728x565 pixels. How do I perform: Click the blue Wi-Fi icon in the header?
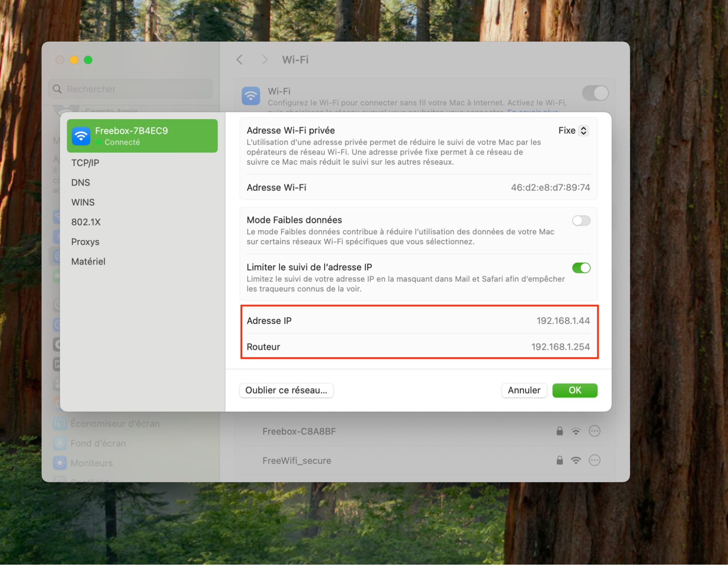click(x=251, y=96)
